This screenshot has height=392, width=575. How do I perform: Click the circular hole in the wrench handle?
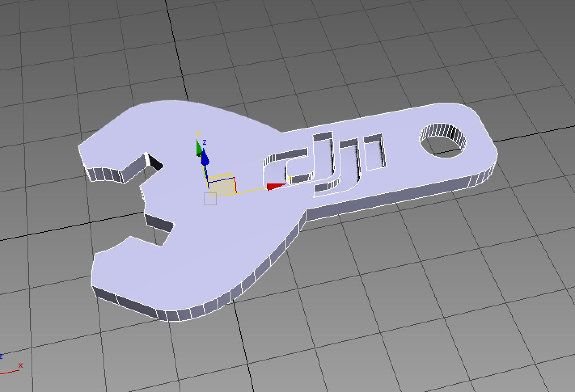[x=442, y=141]
